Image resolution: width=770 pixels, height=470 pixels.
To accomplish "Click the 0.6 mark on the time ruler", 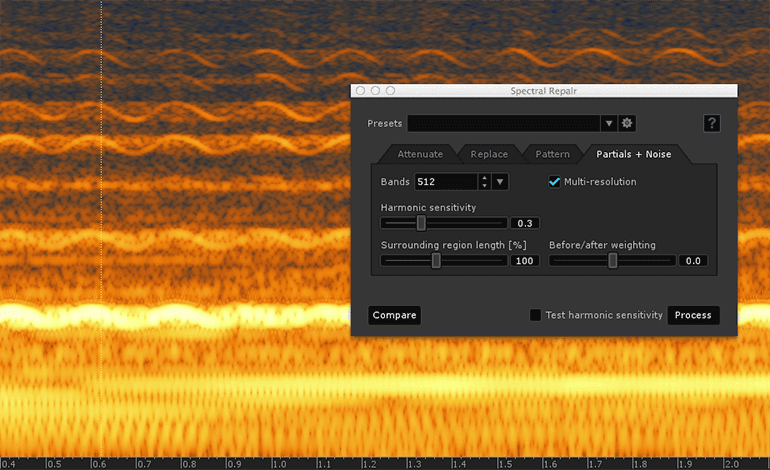I will click(99, 464).
